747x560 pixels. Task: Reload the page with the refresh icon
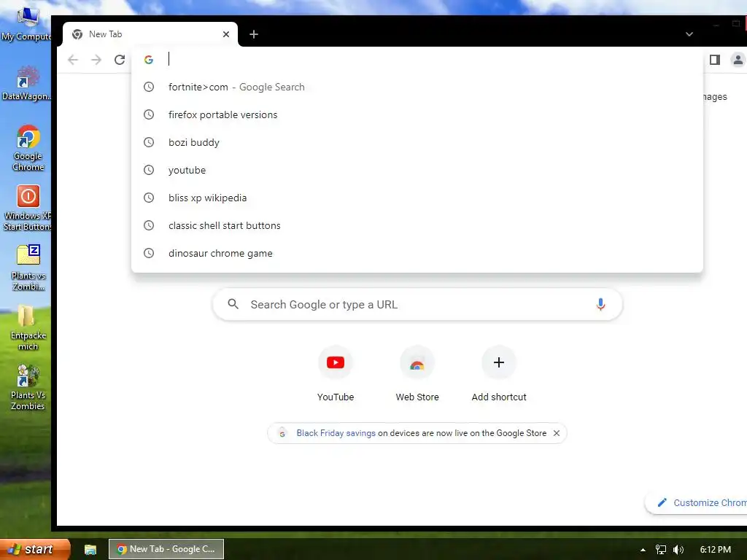tap(120, 60)
